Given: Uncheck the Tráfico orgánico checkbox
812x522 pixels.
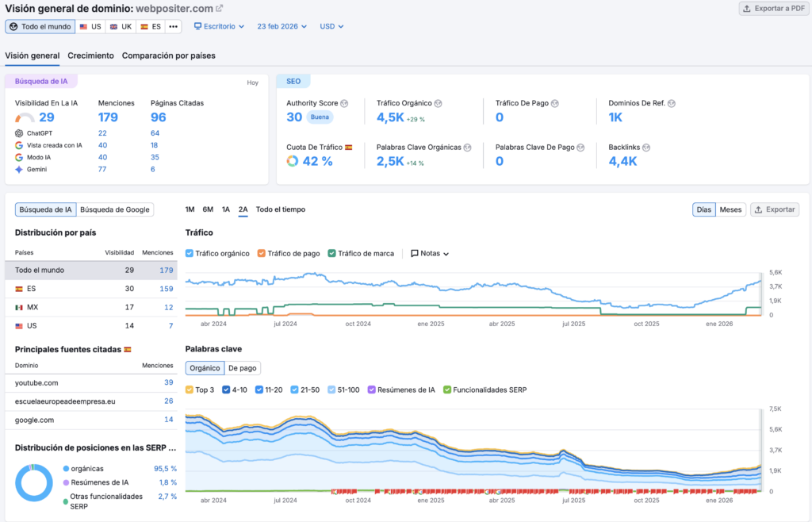Looking at the screenshot, I should coord(190,254).
